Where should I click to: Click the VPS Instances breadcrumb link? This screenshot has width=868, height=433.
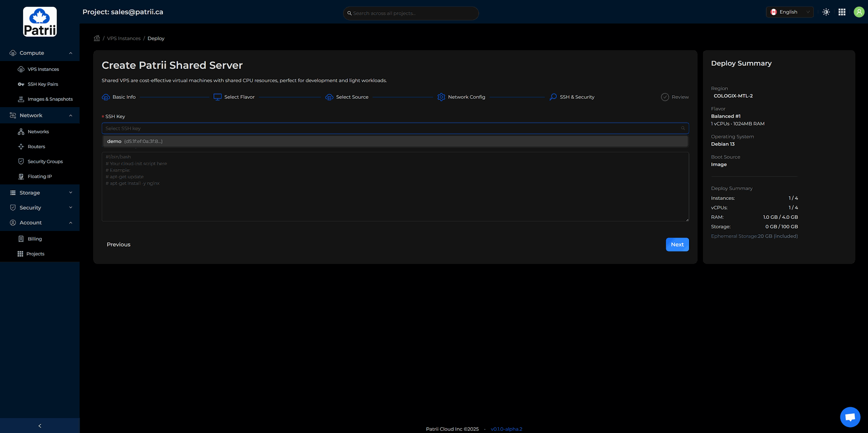(123, 38)
